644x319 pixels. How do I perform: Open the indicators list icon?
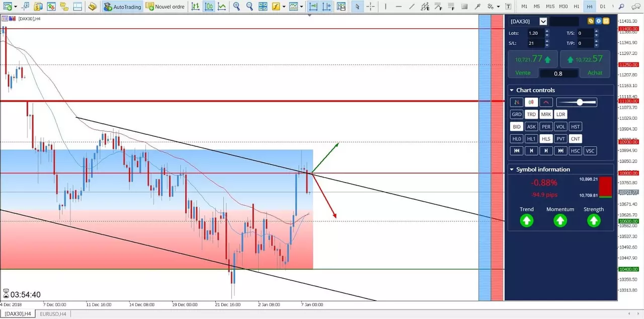275,7
